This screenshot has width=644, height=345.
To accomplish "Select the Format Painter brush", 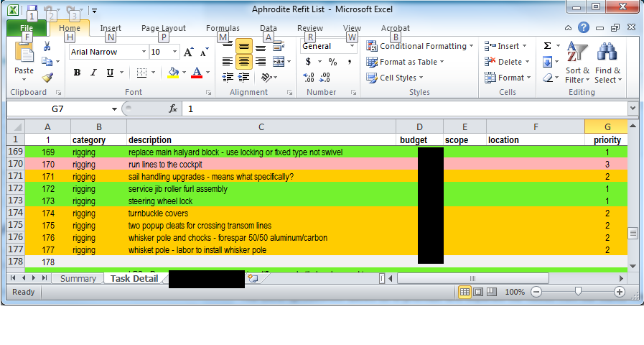I will 47,78.
